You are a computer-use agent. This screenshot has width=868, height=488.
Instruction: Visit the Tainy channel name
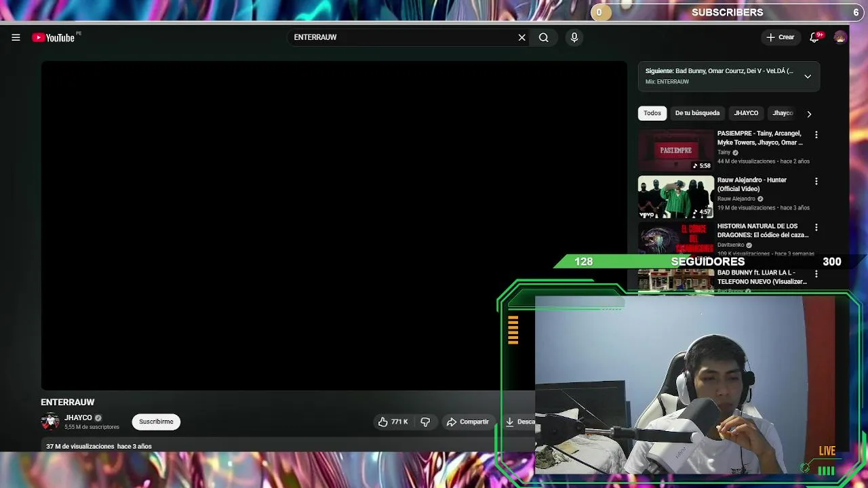[x=724, y=152]
